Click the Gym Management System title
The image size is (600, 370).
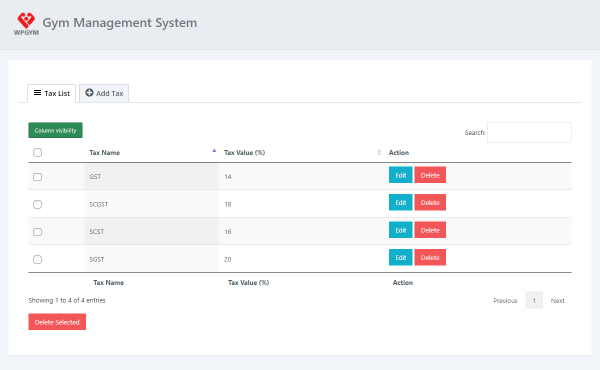point(120,23)
